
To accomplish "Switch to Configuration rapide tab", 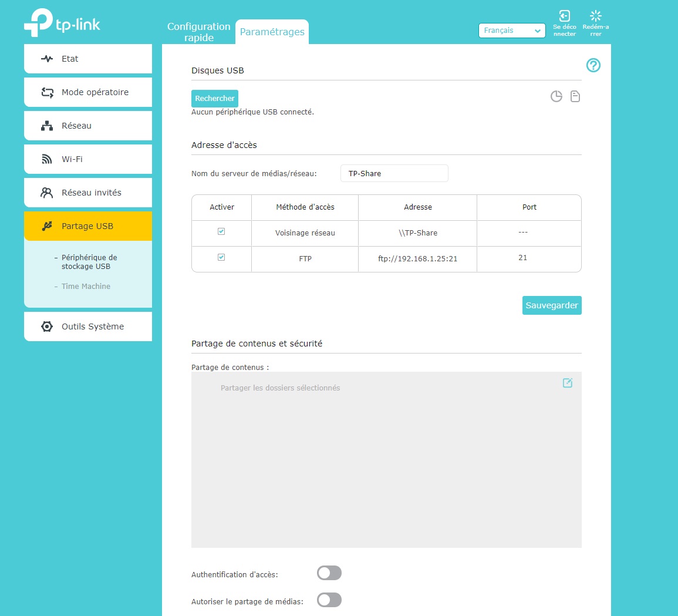I will (x=198, y=32).
